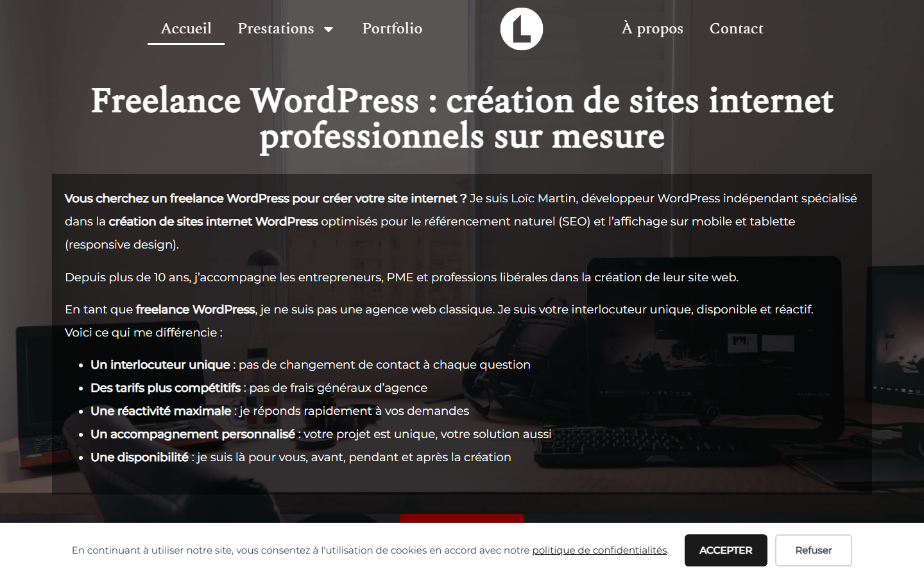This screenshot has width=924, height=578.
Task: Click the cookie notice text 'En continuant à utiliser notre site'
Action: 370,550
